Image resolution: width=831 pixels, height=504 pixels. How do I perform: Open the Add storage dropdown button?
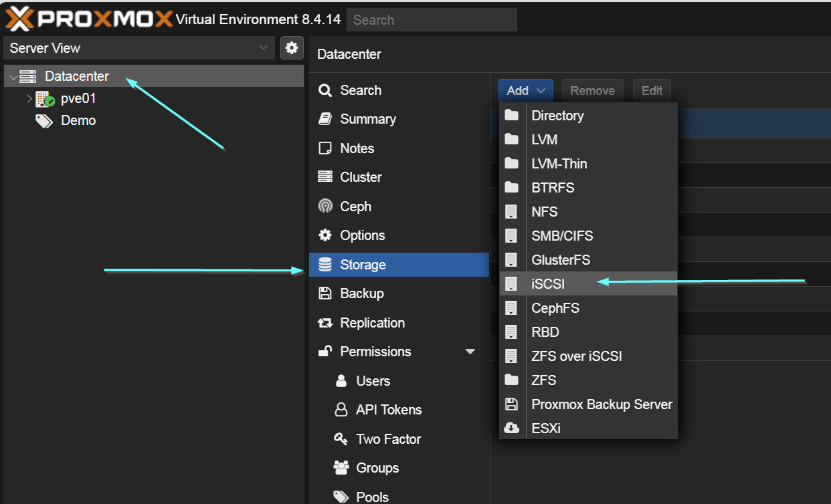(x=525, y=90)
